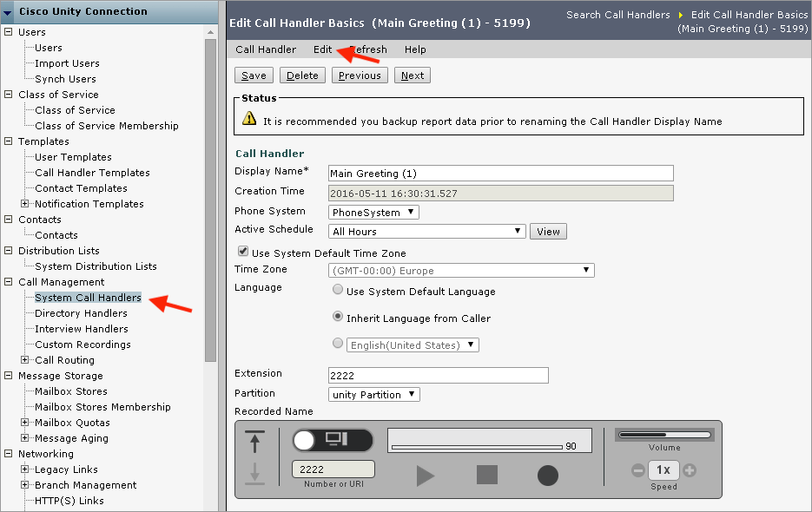Select Inherit Language from Caller radio
812x512 pixels.
(x=338, y=316)
